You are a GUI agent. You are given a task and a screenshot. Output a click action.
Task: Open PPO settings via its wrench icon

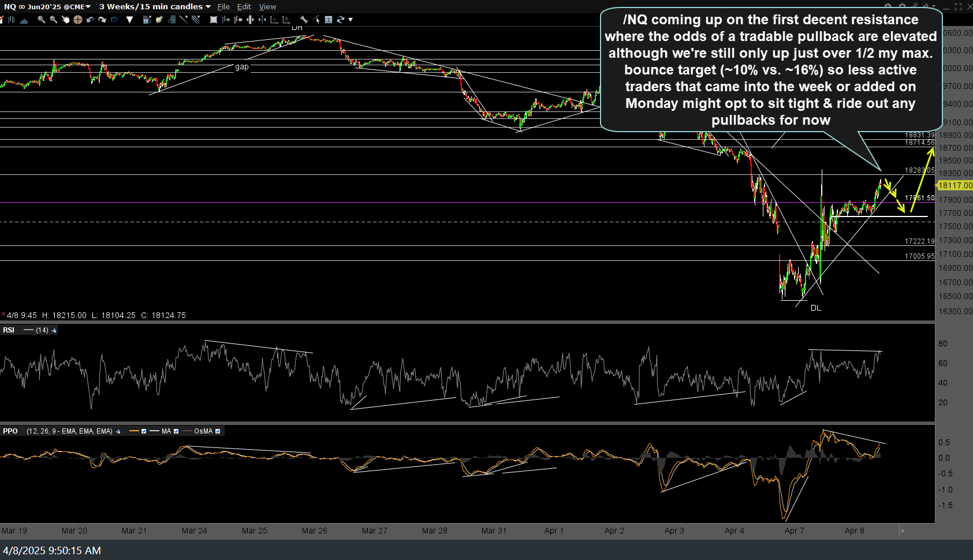[x=118, y=431]
